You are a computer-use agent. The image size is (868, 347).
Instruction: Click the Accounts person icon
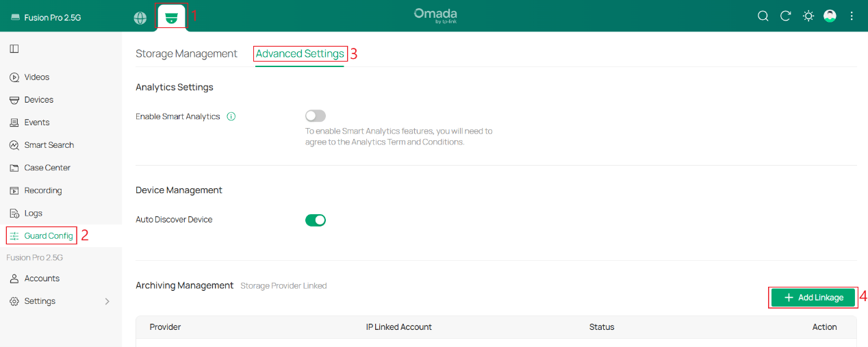click(14, 279)
